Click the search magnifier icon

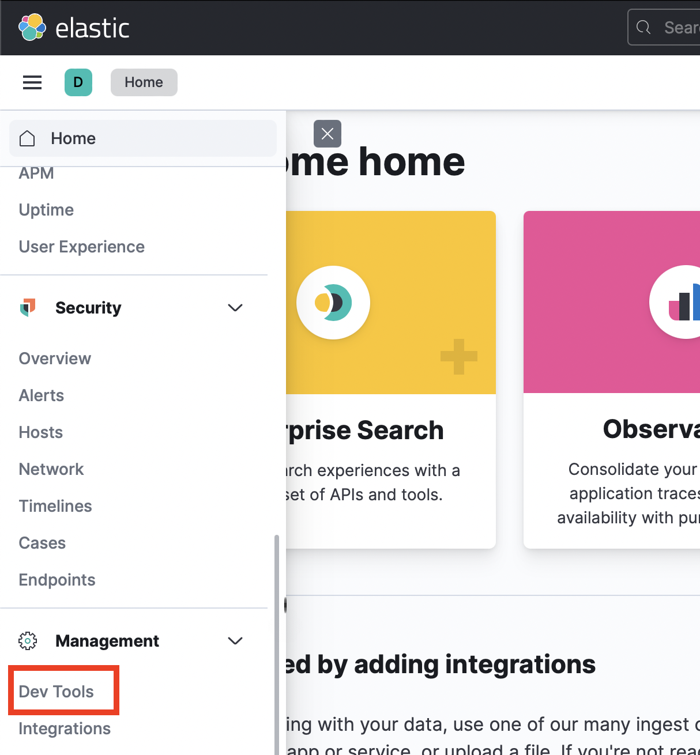pos(643,27)
